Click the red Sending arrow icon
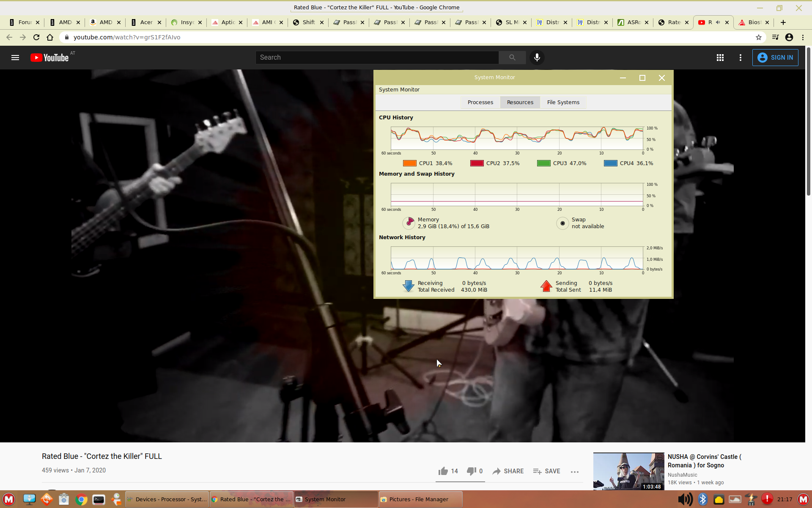Image resolution: width=812 pixels, height=508 pixels. (546, 286)
